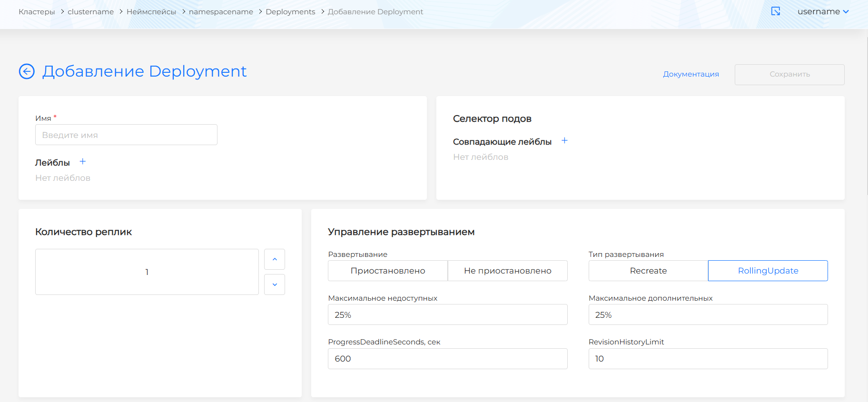Click the RevisionHistoryLimit field

(x=708, y=359)
